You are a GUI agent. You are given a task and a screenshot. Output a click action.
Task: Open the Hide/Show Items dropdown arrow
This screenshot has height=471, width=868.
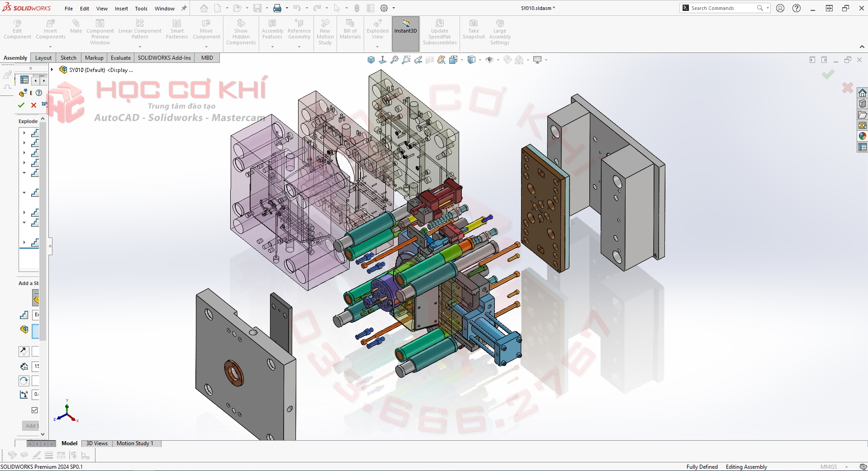tap(498, 60)
